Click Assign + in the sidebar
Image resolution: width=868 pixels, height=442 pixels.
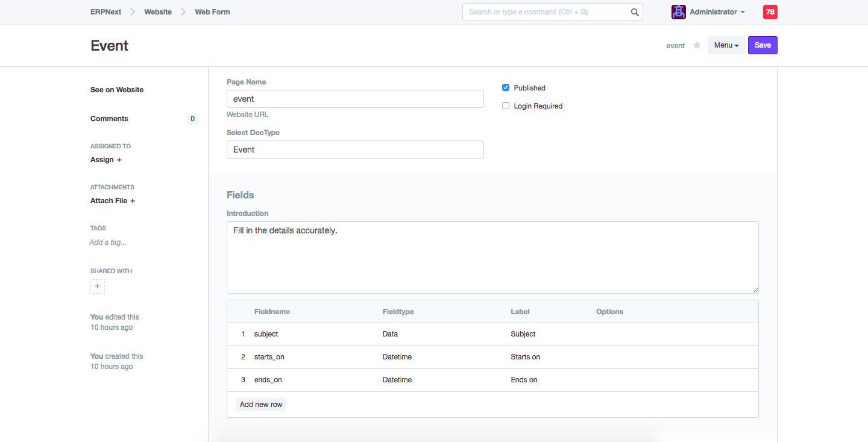click(x=106, y=160)
